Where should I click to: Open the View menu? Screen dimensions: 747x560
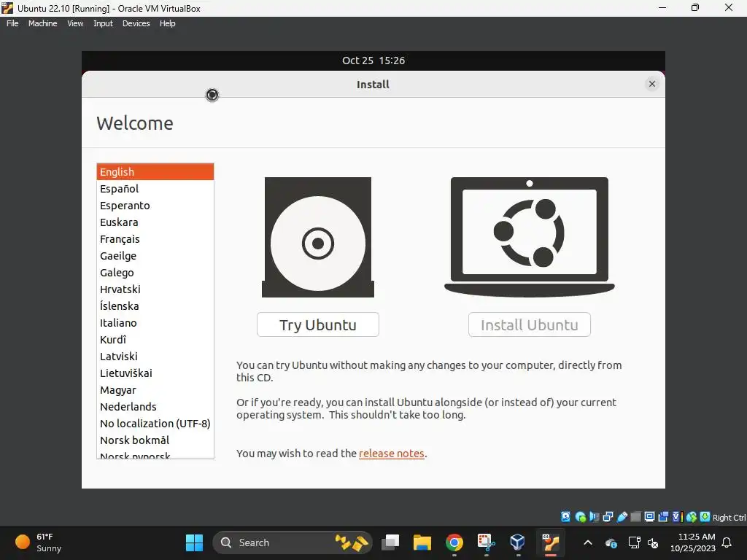(75, 23)
